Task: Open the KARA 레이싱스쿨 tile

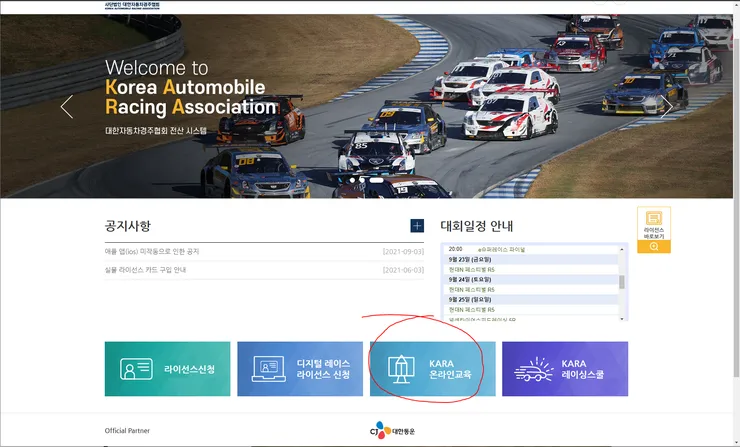Action: pyautogui.click(x=565, y=369)
